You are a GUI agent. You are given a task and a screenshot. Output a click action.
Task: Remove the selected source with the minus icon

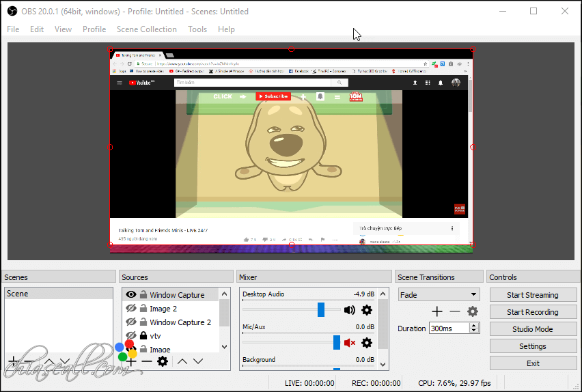coord(147,361)
